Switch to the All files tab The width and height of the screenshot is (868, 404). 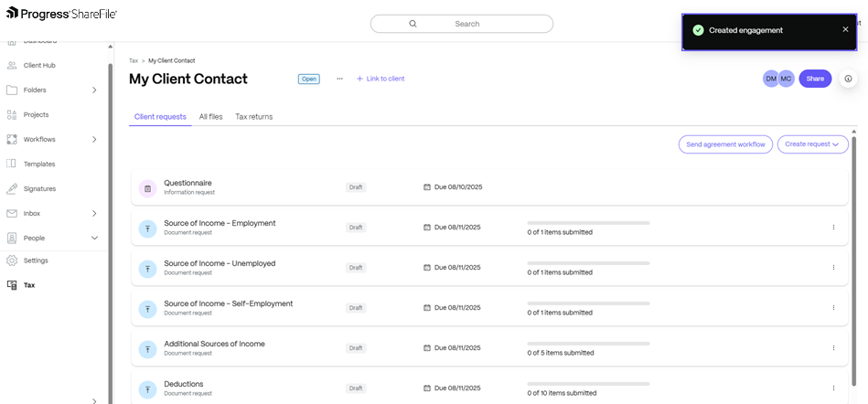(211, 117)
